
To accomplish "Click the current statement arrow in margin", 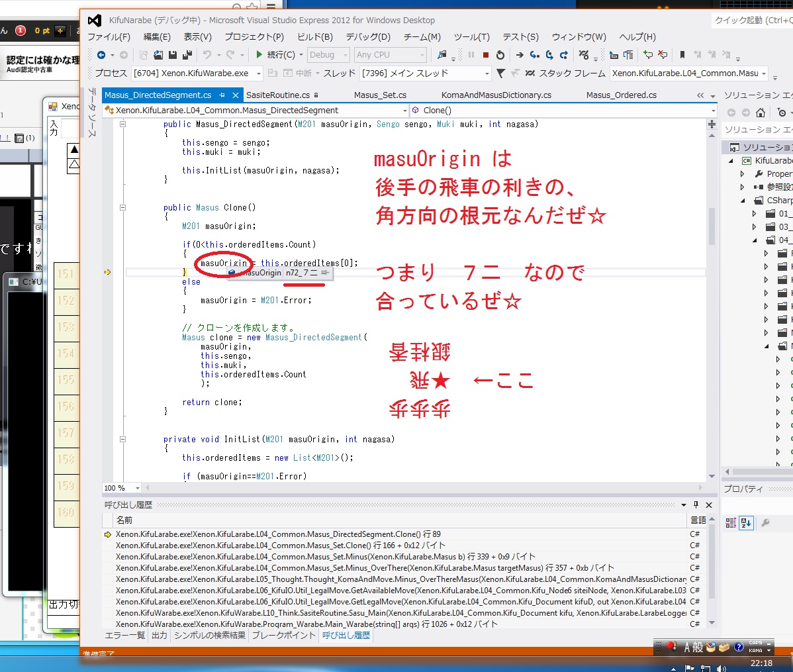I will tap(107, 272).
